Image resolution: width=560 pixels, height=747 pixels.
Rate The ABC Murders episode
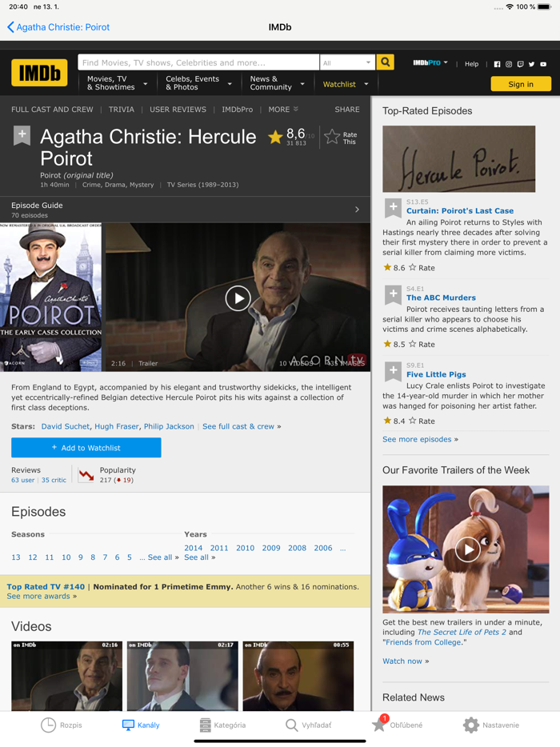[x=413, y=344]
